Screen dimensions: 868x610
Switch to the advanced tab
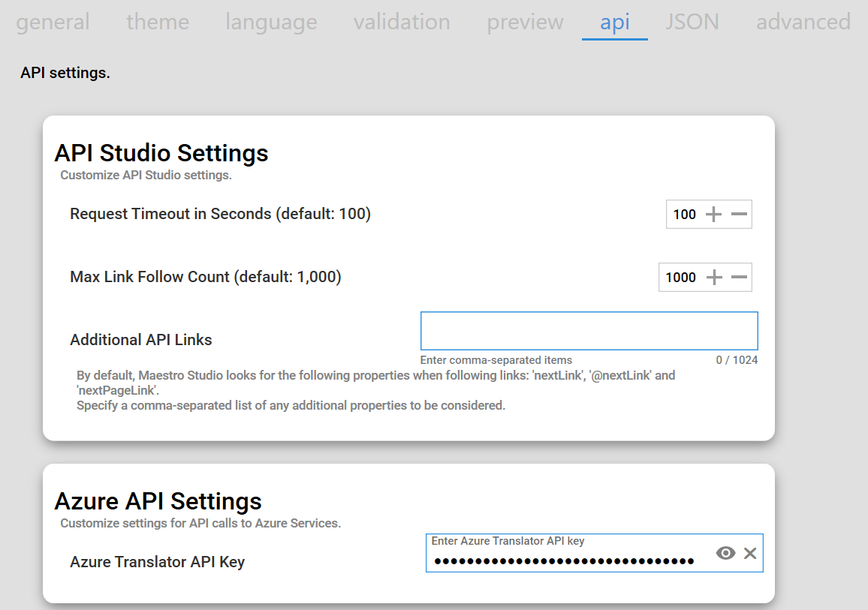[x=803, y=23]
